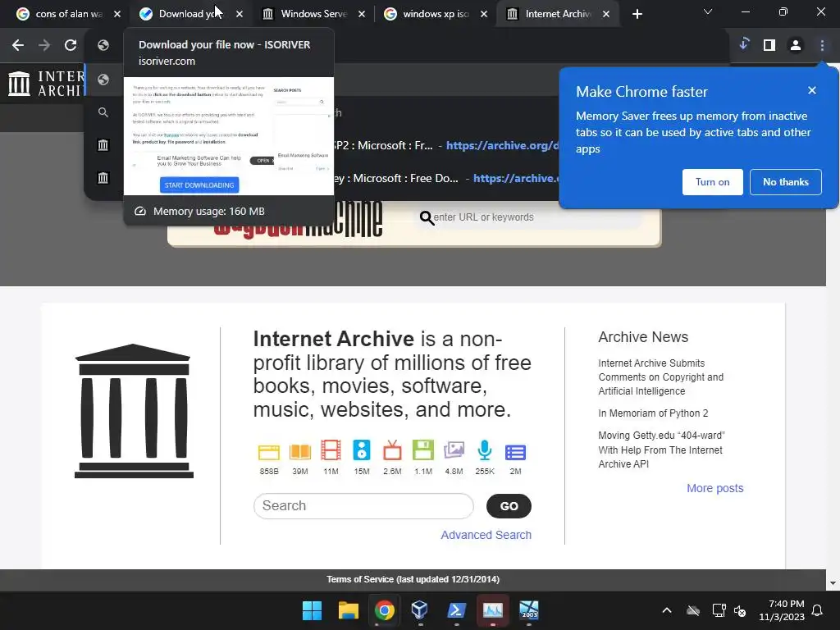
Task: Open Windows Start menu
Action: 312,610
